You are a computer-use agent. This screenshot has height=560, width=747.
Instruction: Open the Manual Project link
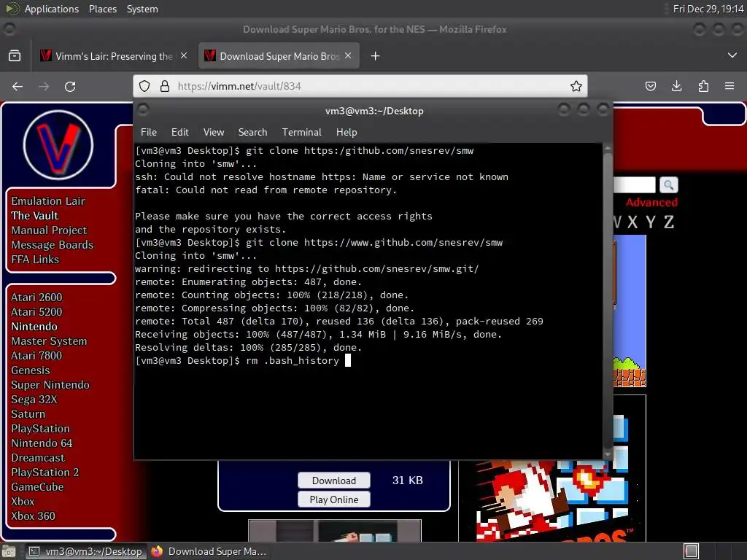pyautogui.click(x=49, y=230)
